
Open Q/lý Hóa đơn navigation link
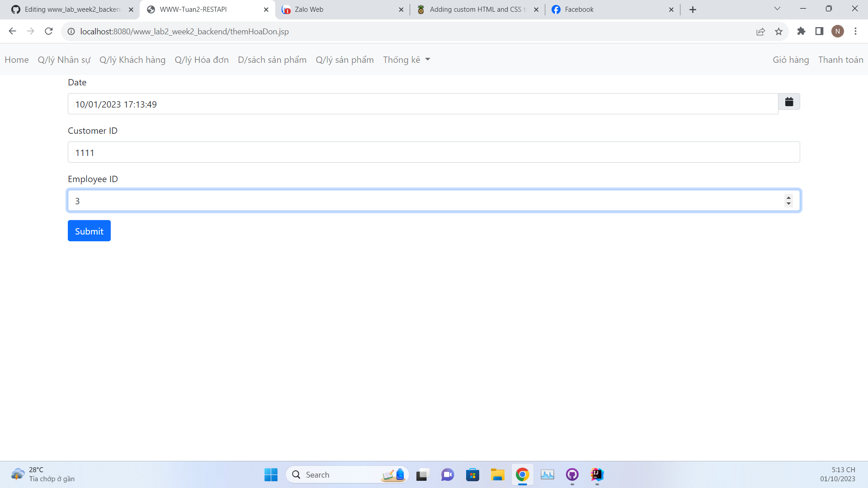pyautogui.click(x=202, y=60)
